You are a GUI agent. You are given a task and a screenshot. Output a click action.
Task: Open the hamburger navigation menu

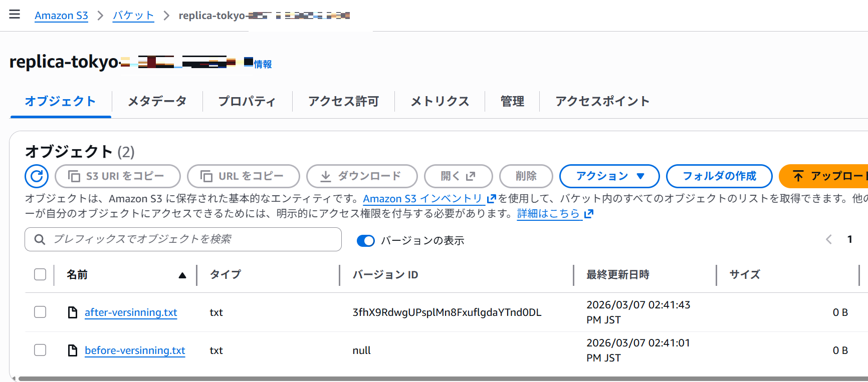coord(15,15)
